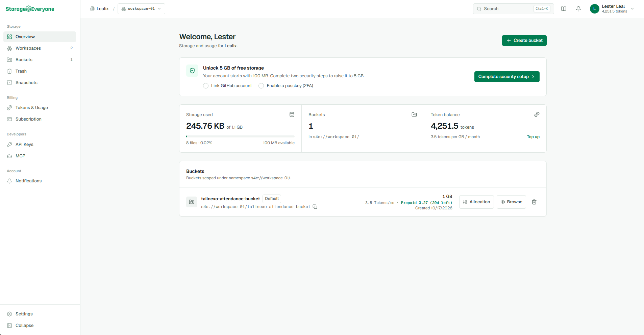Open the Overview sidebar item
Screen dimensions: 644x335
[x=40, y=37]
